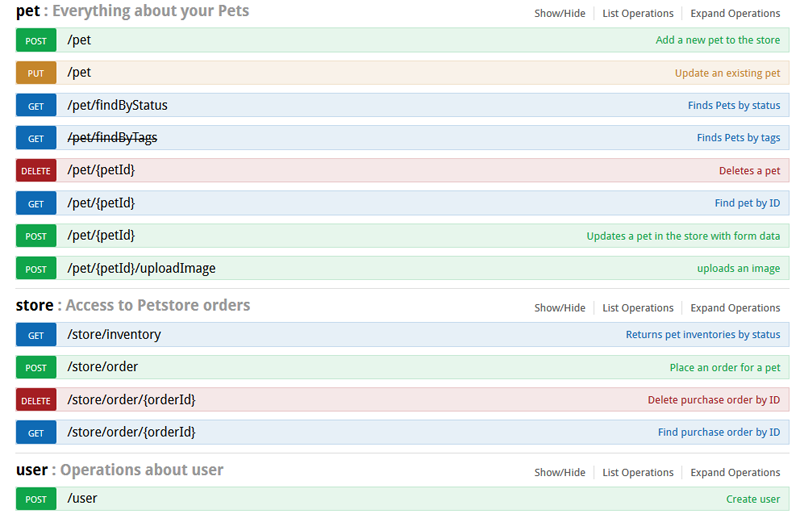Click List Operations in the pet section
This screenshot has width=800, height=514.
(638, 13)
